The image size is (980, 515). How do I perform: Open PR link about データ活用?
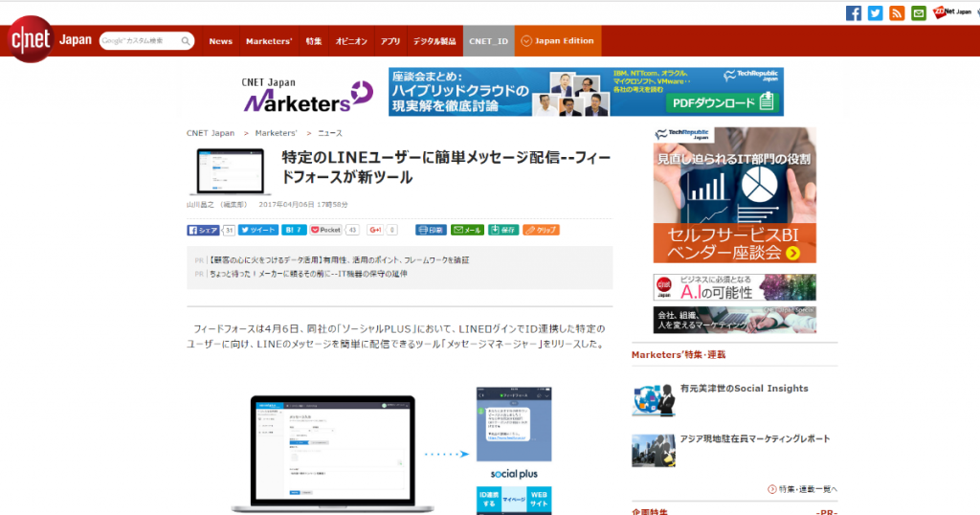(340, 260)
